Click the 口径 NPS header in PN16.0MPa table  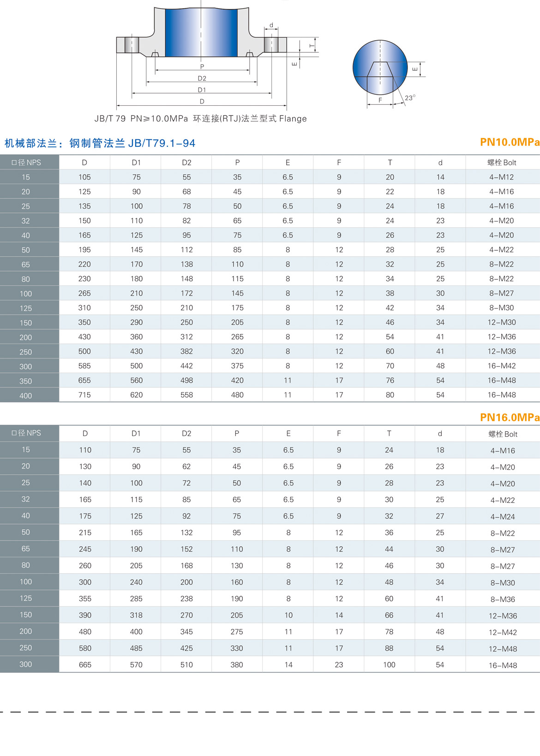26,433
